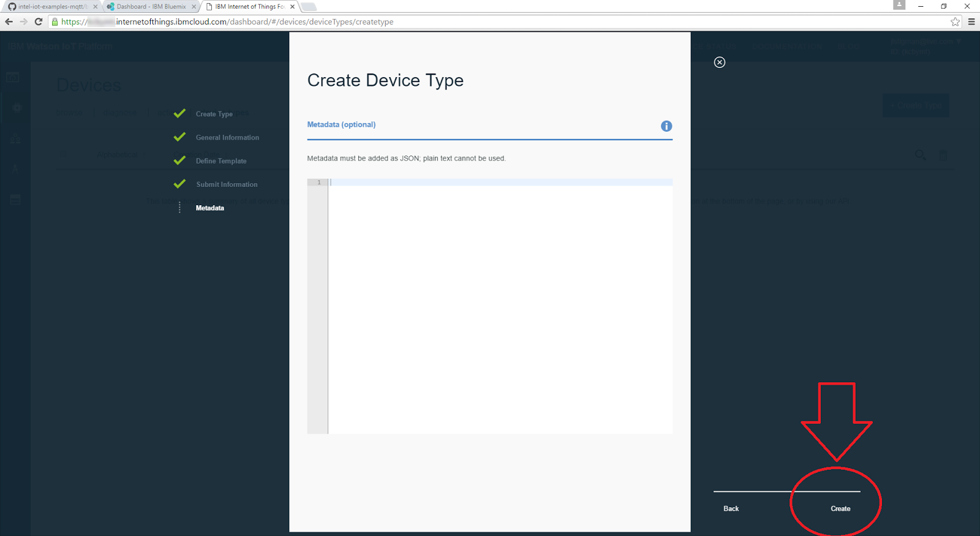This screenshot has height=536, width=980.
Task: Reload the page with refresh icon
Action: click(x=38, y=21)
